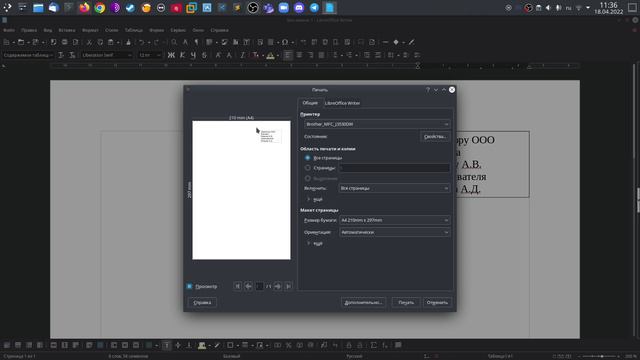Align text left in Writer toolbar

coord(288,55)
